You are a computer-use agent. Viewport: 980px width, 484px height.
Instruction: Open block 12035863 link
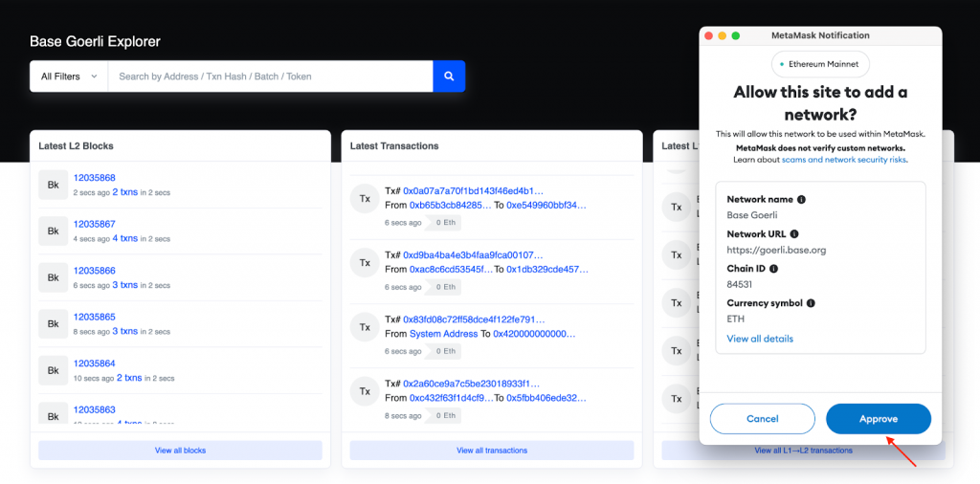(x=95, y=409)
